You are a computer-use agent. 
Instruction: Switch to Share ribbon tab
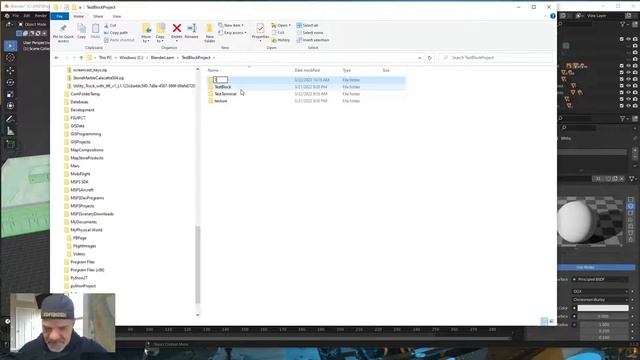[98, 16]
